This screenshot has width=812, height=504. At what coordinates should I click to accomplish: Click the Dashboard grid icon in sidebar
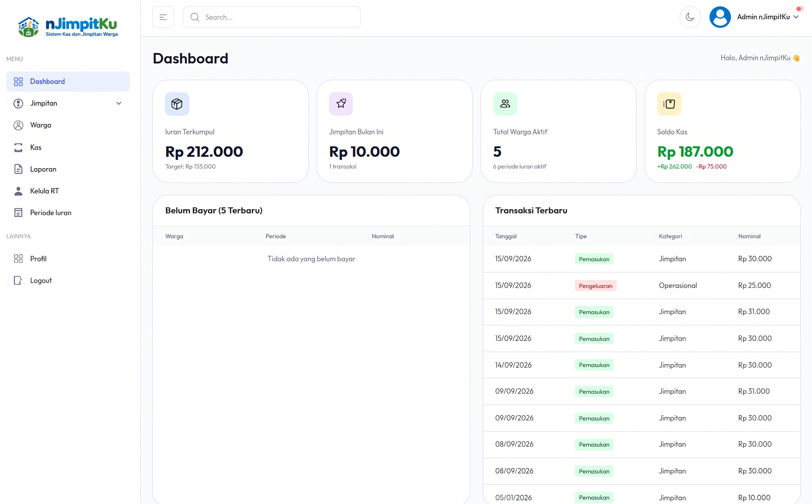18,82
